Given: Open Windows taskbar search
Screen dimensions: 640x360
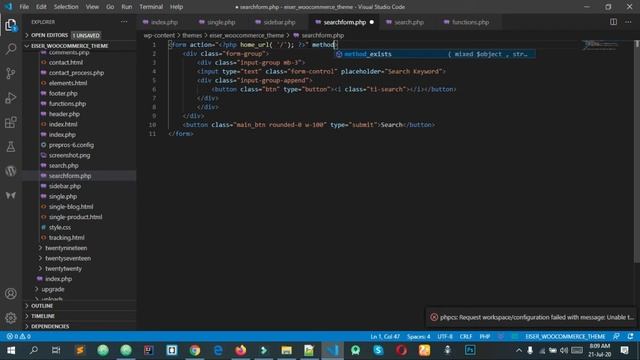Looking at the screenshot, I should 34,350.
